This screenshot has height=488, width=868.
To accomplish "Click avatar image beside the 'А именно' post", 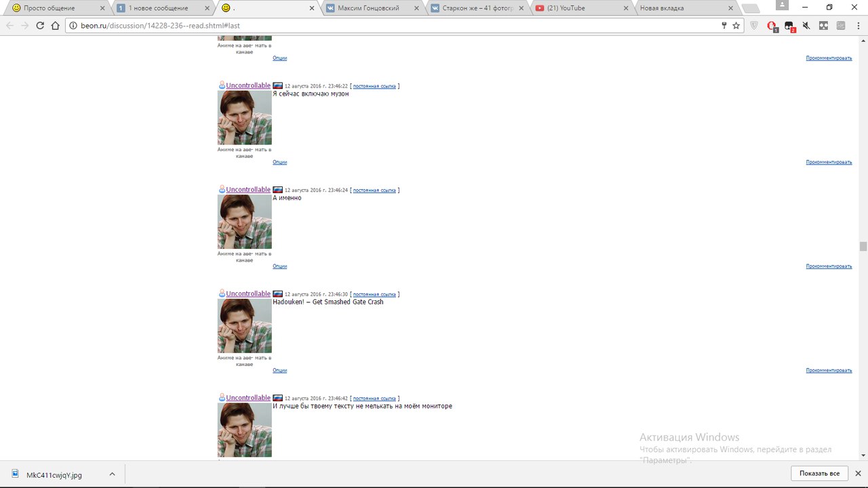I will pos(245,222).
